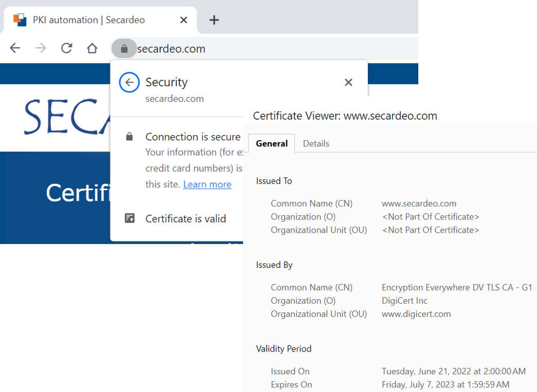Select the General tab in Certificate Viewer
The width and height of the screenshot is (537, 392).
[271, 143]
